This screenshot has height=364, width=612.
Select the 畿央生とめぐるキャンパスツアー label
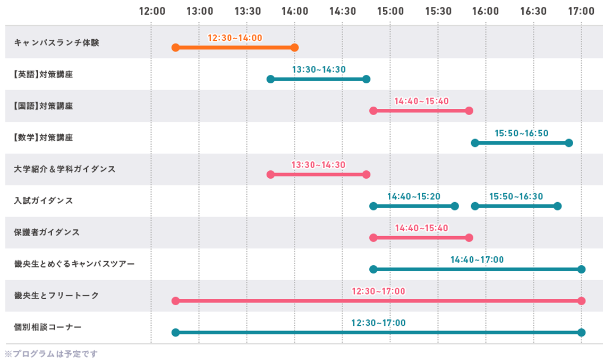(x=75, y=264)
